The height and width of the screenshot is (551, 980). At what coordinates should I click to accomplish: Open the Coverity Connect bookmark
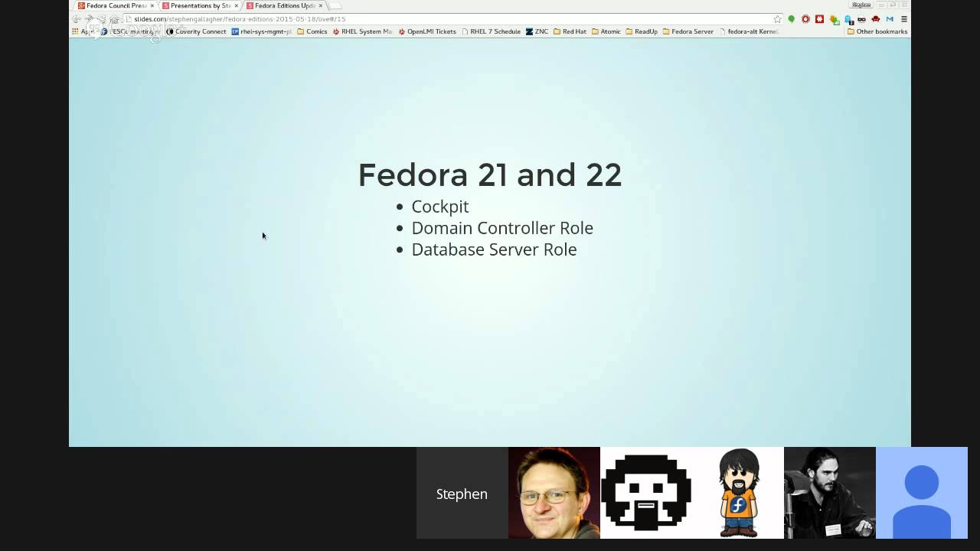tap(196, 31)
